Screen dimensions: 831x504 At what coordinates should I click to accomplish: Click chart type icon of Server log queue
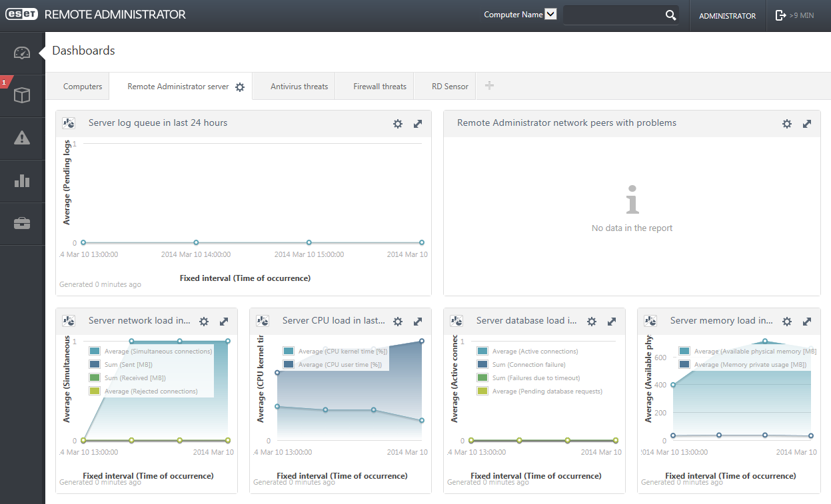pyautogui.click(x=68, y=123)
